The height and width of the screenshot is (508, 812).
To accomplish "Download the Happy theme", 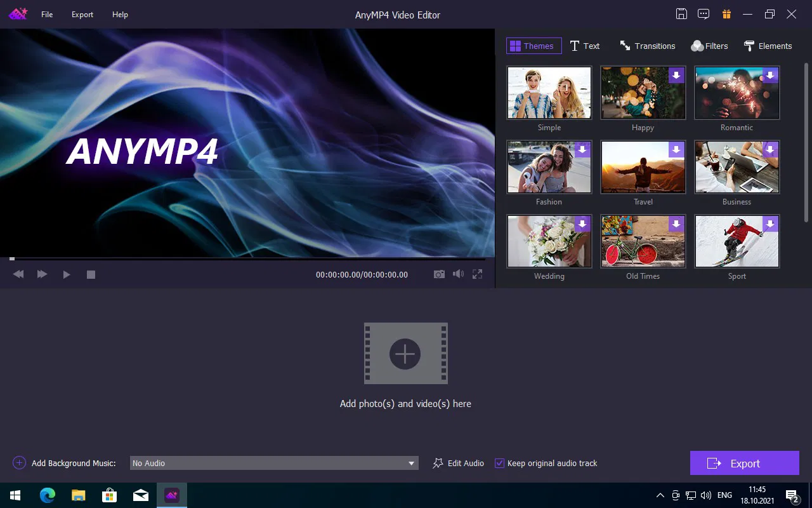I will click(x=676, y=75).
